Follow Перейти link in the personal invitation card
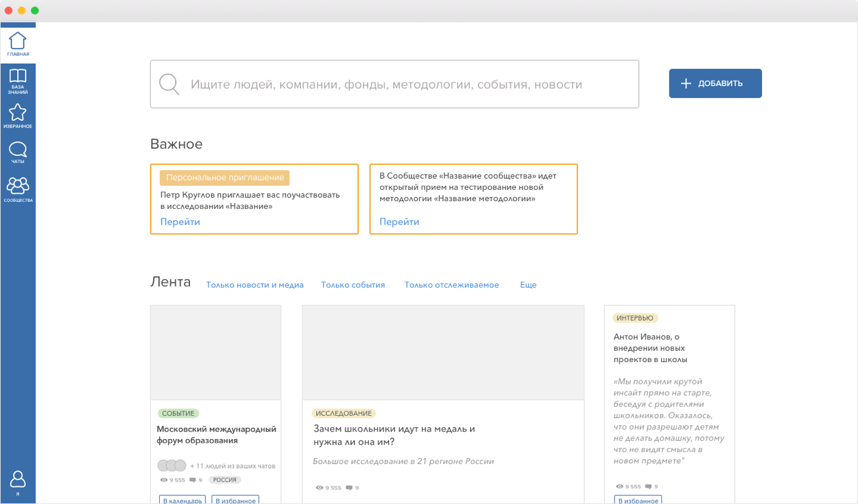The width and height of the screenshot is (858, 504). 180,221
